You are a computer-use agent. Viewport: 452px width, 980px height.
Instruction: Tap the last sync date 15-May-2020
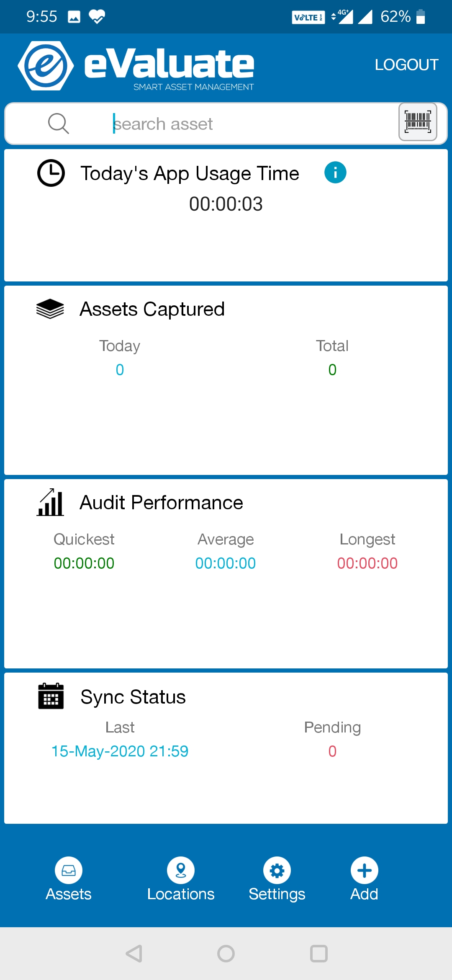click(120, 751)
